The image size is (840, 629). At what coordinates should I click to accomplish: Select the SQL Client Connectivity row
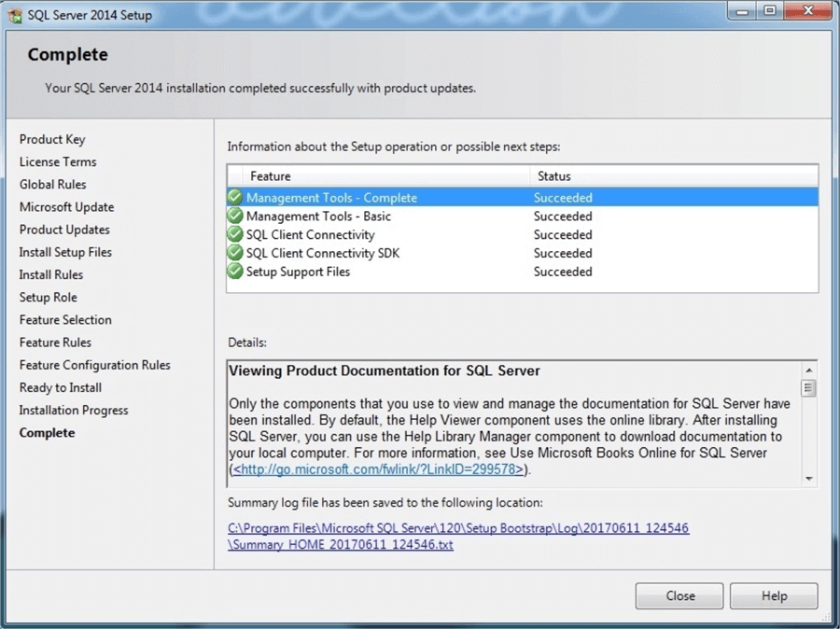[x=523, y=234]
